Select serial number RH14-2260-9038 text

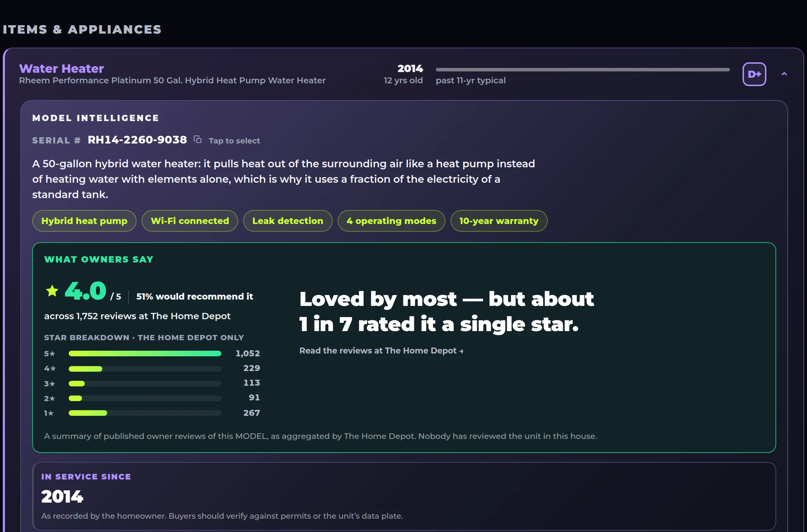coord(137,140)
